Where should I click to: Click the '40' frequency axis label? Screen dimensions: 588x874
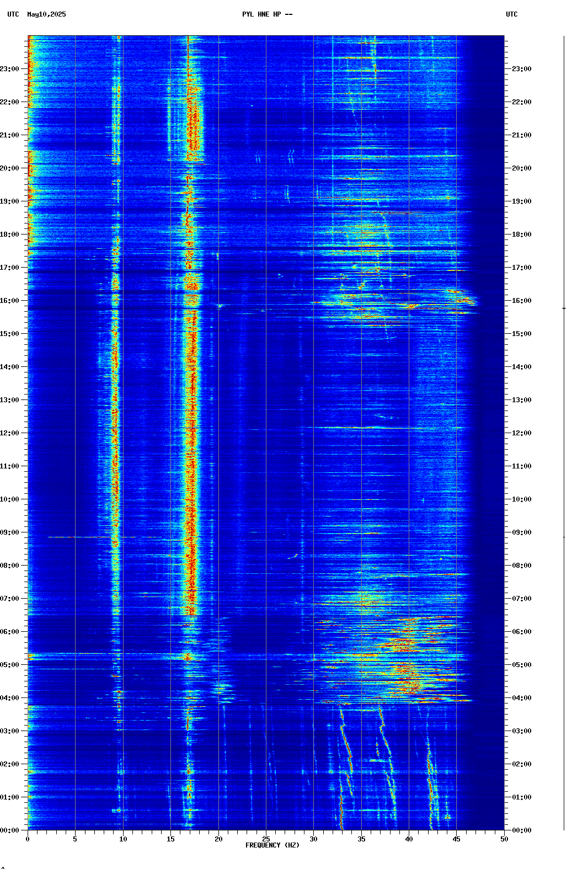point(409,839)
